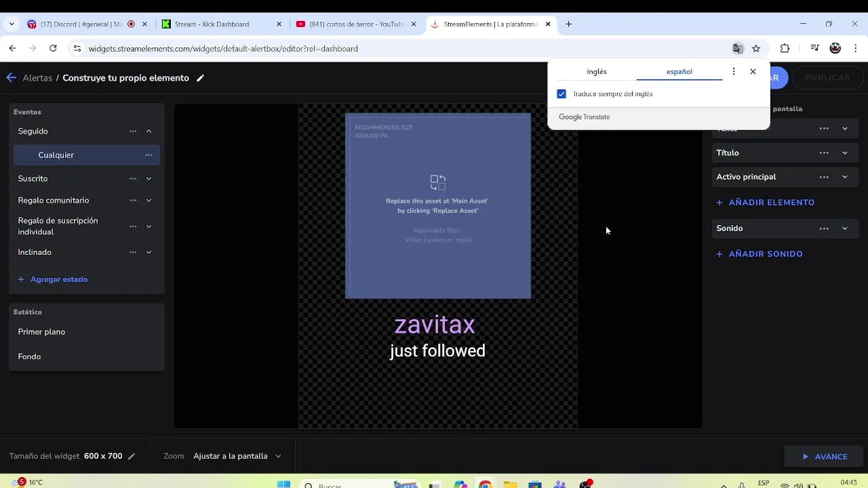Click Agregar estado
Screen dimensions: 868x488
click(53, 279)
